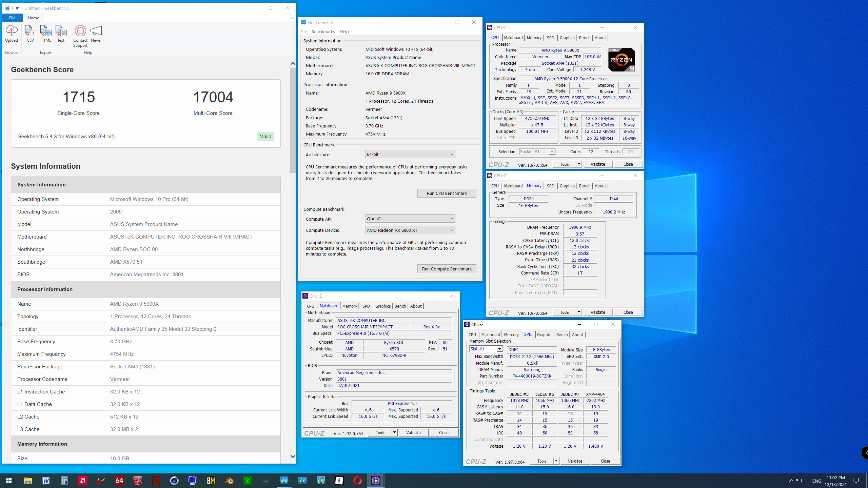Expand Tools arrow in CPU-Z SPD window
This screenshot has height=488, width=868.
coord(556,461)
